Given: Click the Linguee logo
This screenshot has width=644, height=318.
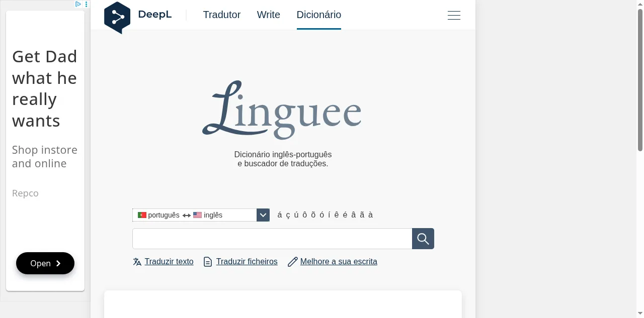Looking at the screenshot, I should (x=282, y=111).
